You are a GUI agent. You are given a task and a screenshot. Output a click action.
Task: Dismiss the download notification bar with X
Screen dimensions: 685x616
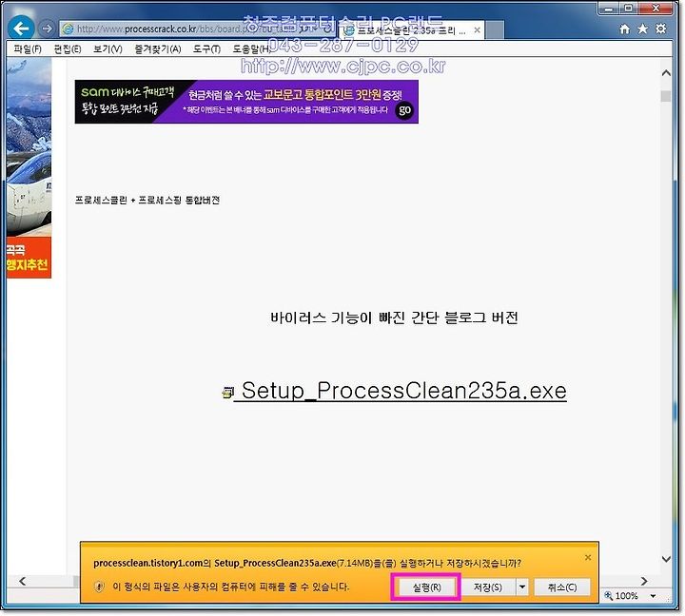pos(588,557)
